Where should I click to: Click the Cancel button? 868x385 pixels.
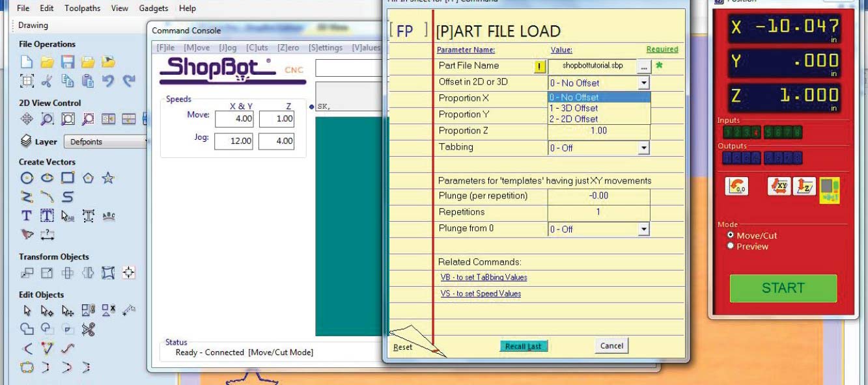click(611, 346)
